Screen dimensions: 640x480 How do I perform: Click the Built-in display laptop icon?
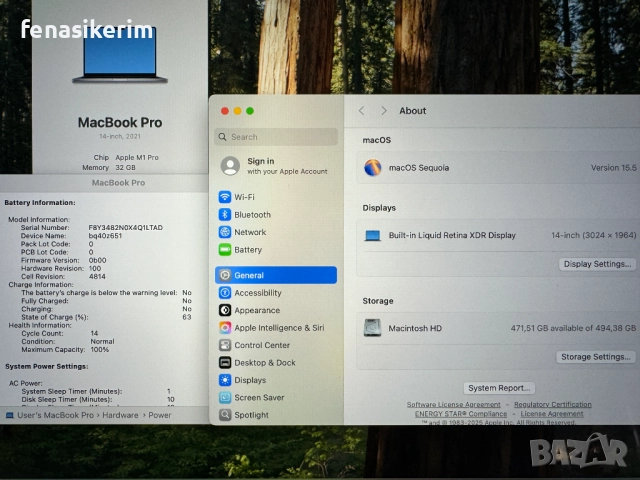pos(372,236)
